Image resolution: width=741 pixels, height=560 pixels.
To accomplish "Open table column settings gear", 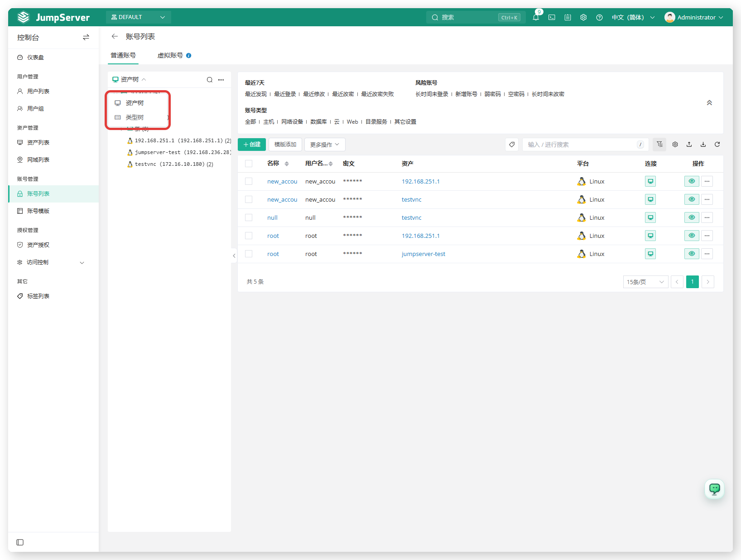I will (x=675, y=144).
